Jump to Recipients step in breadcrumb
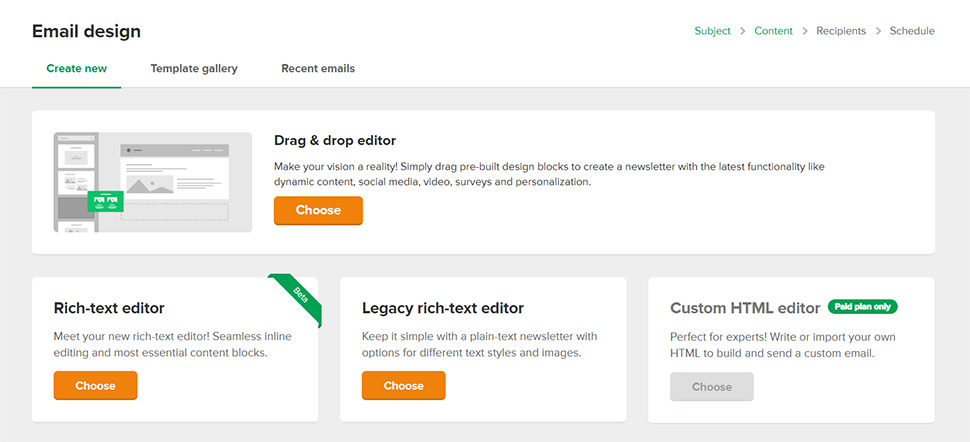This screenshot has height=442, width=970. [841, 31]
